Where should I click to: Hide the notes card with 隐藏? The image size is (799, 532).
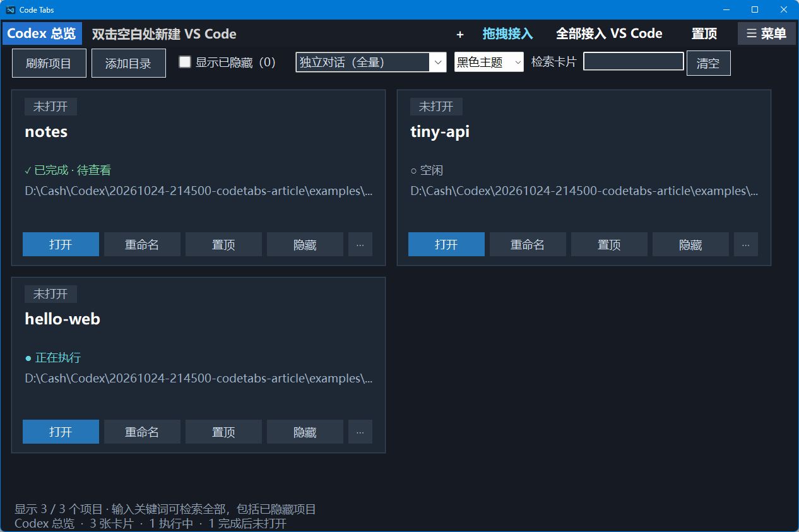305,244
